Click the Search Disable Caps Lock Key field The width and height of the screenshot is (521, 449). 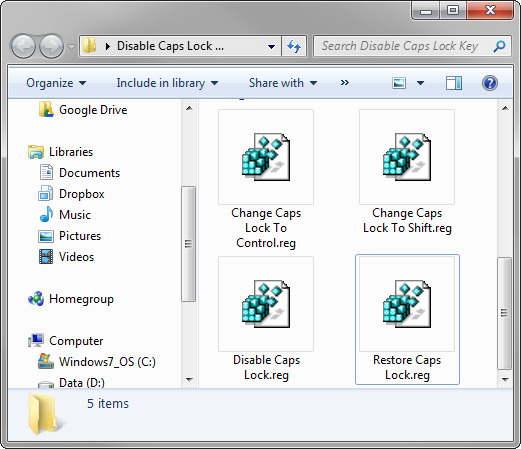(x=403, y=46)
